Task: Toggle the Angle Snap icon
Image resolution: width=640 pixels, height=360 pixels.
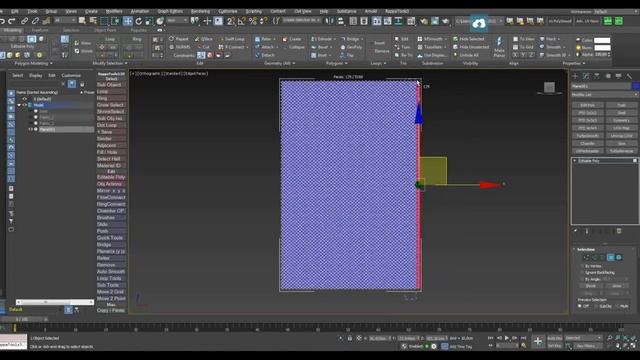Action: tap(242, 20)
